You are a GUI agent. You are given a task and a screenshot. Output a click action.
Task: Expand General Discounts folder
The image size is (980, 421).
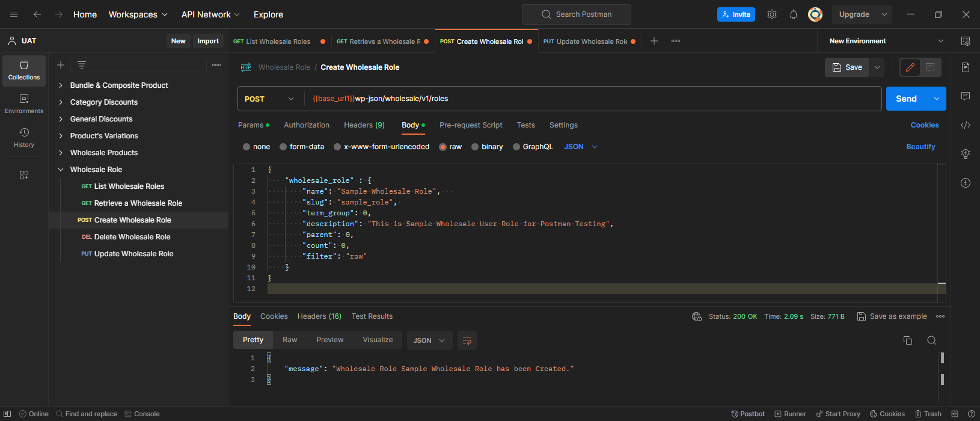[61, 119]
